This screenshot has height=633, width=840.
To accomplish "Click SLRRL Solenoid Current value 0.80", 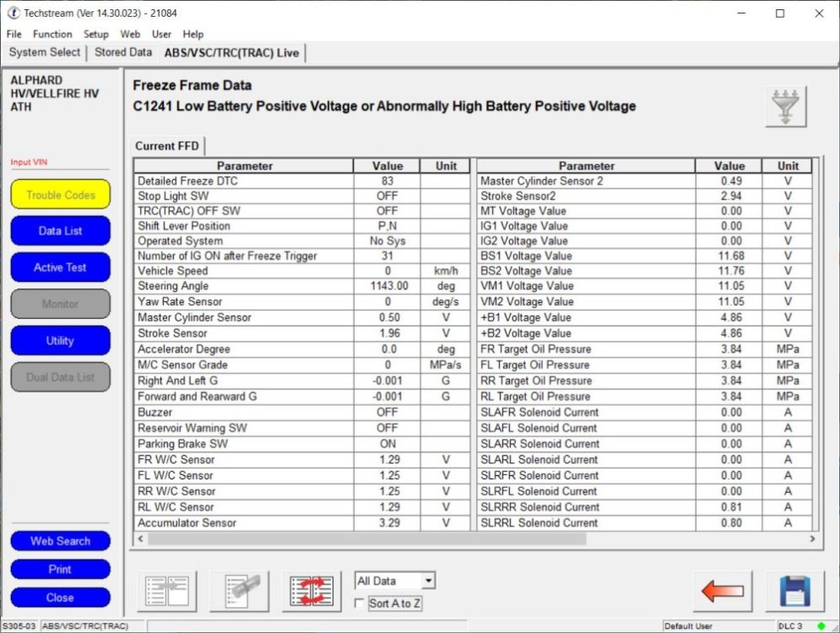I will click(x=731, y=522).
